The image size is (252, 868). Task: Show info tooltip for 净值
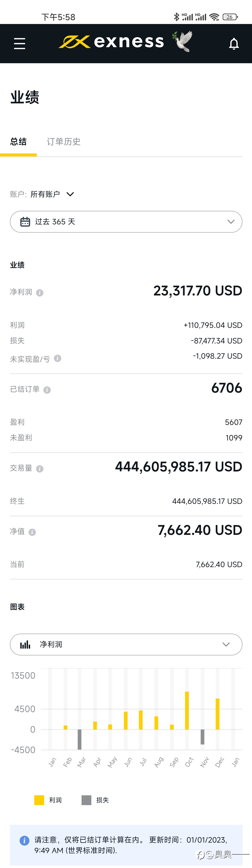point(32,532)
